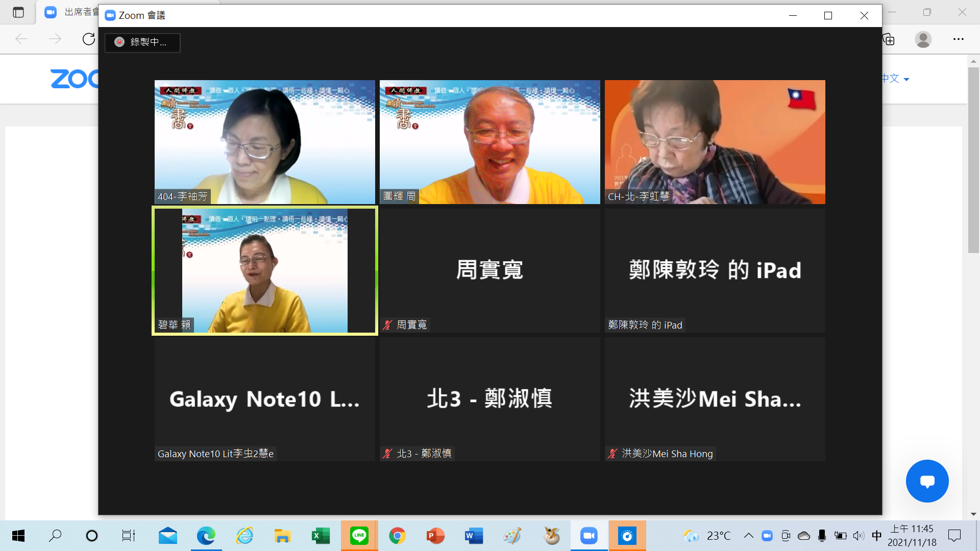Launch Excel from the taskbar

pyautogui.click(x=321, y=536)
